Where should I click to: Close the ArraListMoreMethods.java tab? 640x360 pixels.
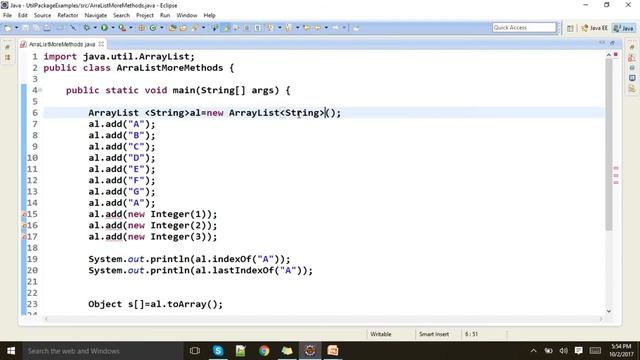101,44
